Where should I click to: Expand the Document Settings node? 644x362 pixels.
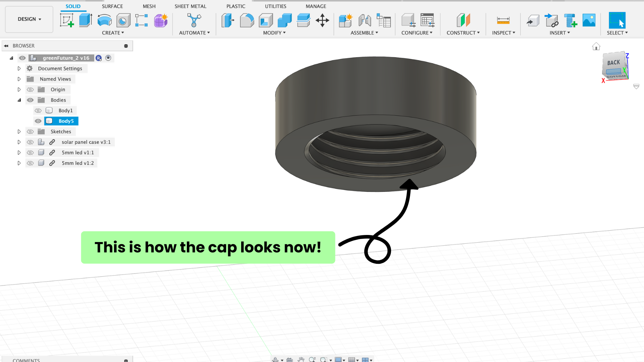tap(19, 68)
